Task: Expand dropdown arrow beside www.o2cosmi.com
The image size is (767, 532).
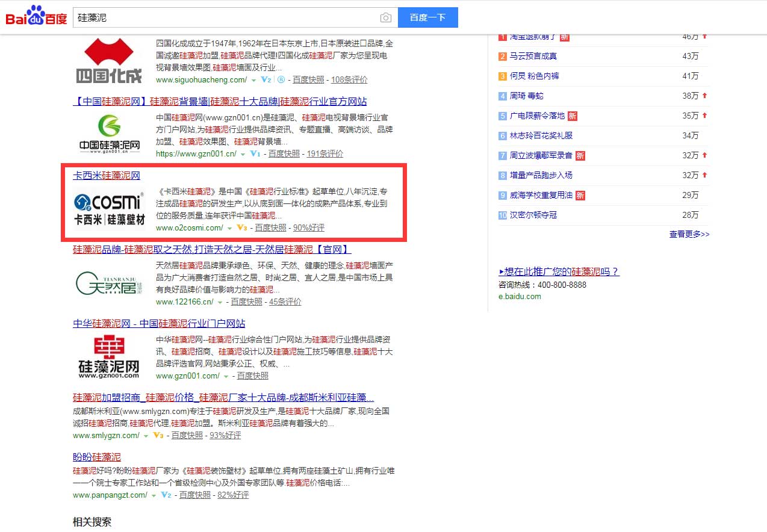Action: (230, 229)
